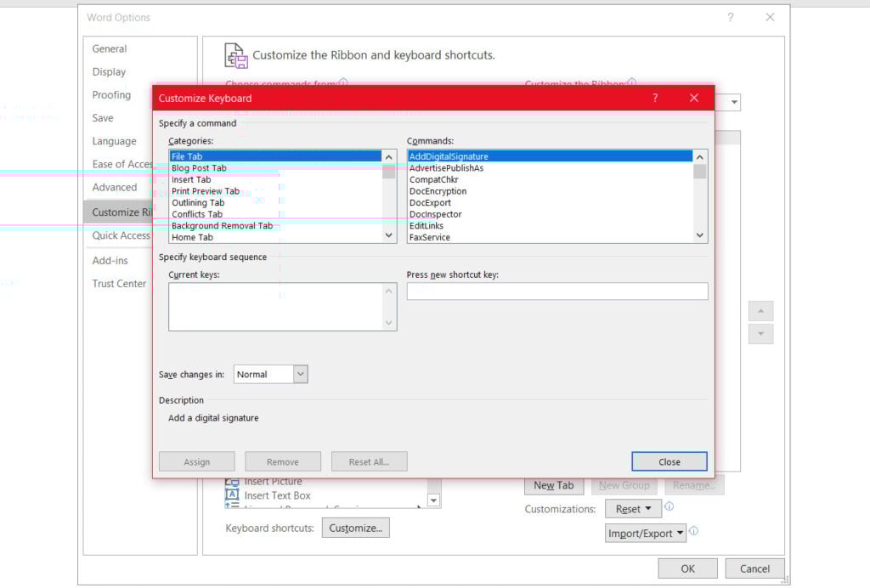Select CompatChkr command

point(551,180)
